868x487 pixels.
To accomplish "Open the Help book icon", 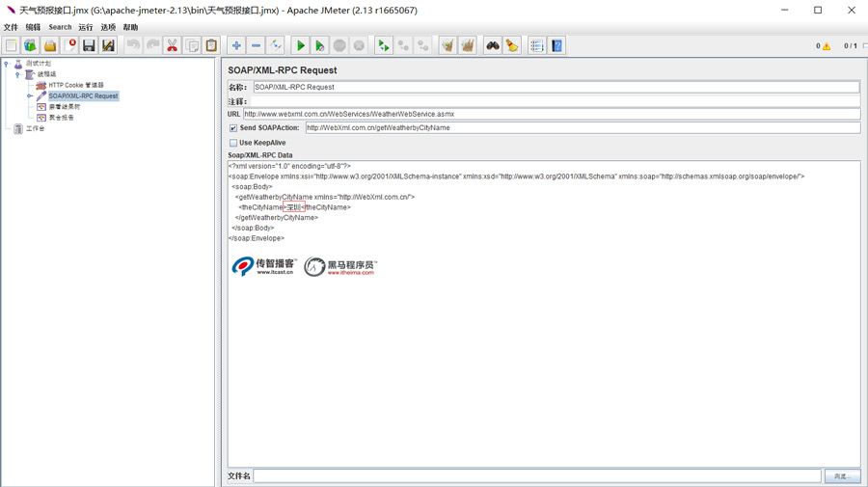I will click(556, 46).
